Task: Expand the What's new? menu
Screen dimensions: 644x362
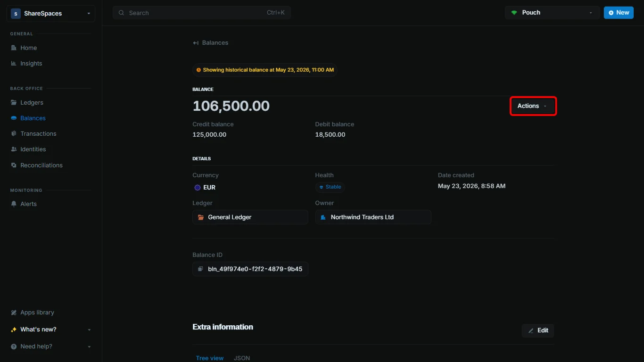Action: click(x=51, y=329)
